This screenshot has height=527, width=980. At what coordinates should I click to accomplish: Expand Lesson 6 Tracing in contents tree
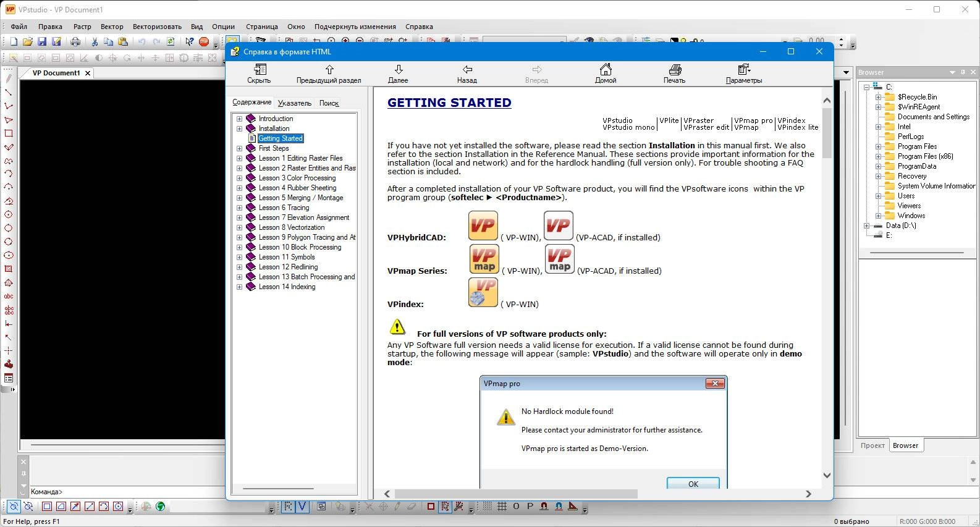coord(239,208)
